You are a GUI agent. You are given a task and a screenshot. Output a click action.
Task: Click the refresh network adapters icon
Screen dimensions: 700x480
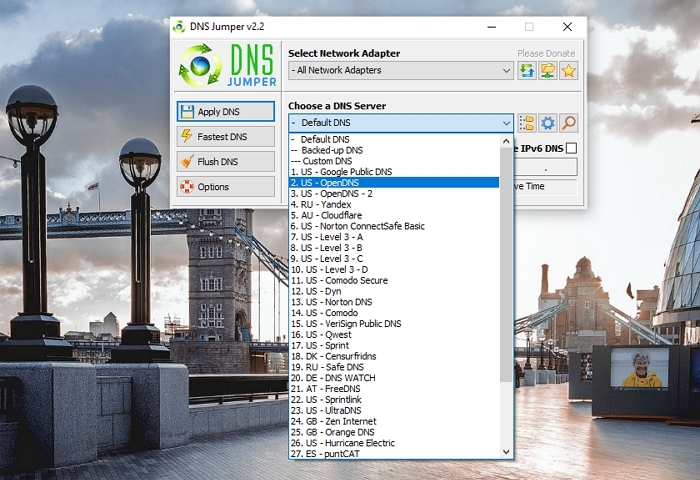pyautogui.click(x=527, y=71)
